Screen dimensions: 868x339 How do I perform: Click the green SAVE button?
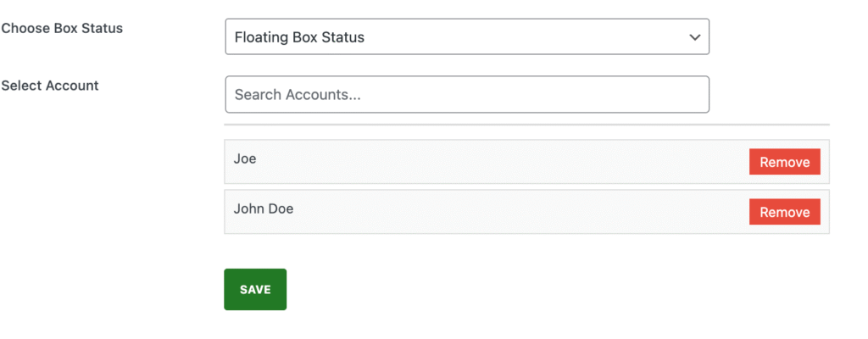click(x=255, y=289)
